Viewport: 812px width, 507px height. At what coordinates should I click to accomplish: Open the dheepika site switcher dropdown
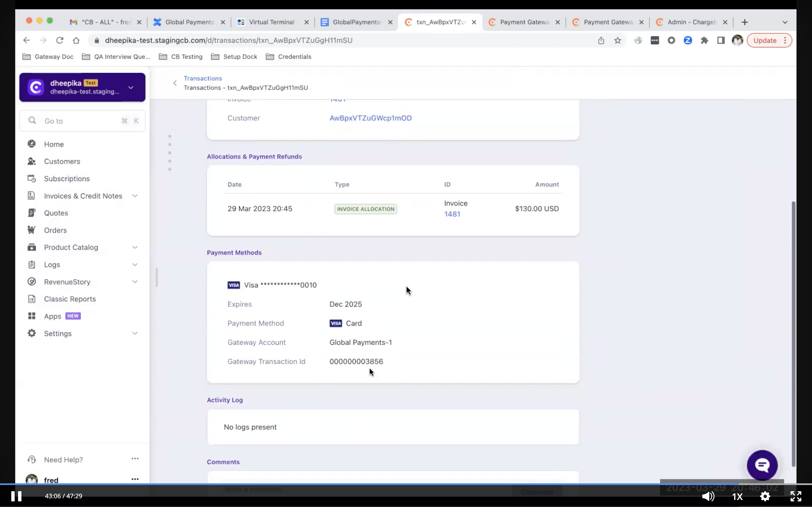coord(131,88)
